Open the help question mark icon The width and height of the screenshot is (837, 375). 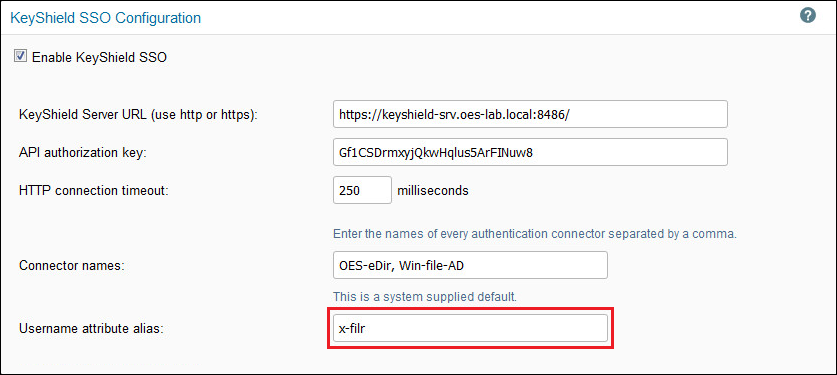[808, 16]
